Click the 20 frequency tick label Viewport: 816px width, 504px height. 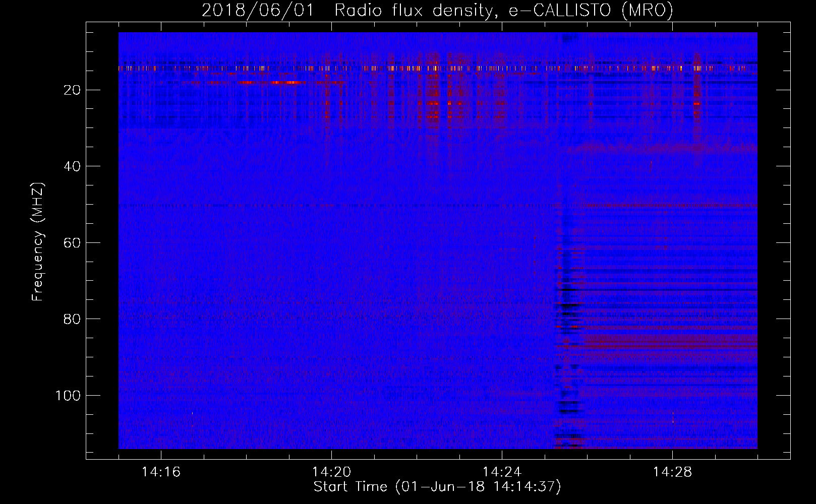pyautogui.click(x=73, y=90)
